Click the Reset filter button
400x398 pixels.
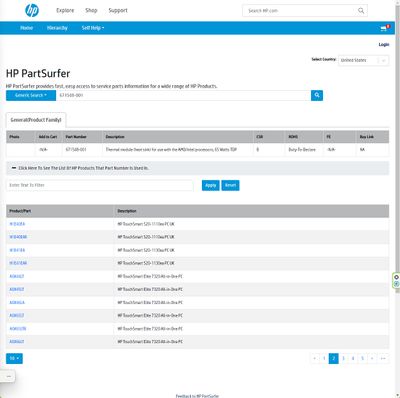[230, 185]
